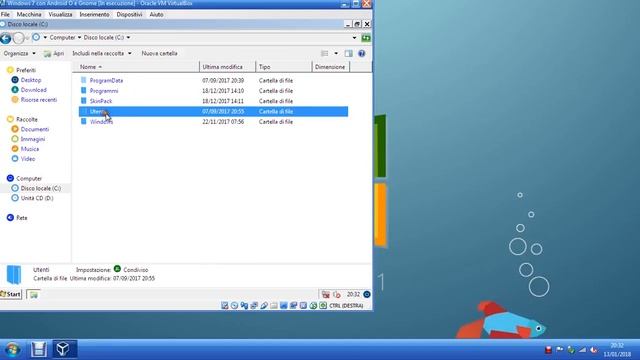Click VirtualBox optical disc status icon

pyautogui.click(x=234, y=305)
